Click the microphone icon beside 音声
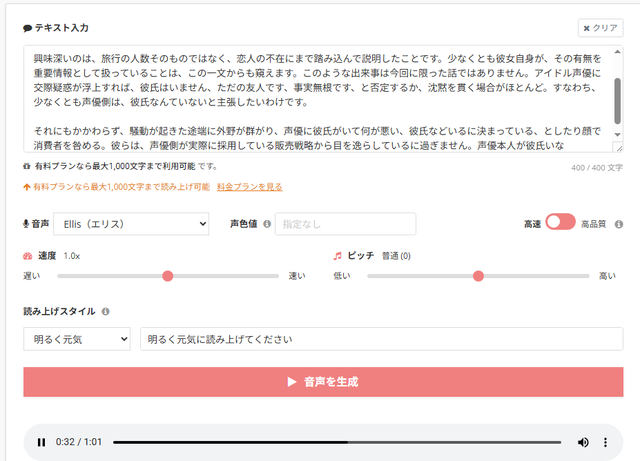The width and height of the screenshot is (640, 461). point(26,224)
